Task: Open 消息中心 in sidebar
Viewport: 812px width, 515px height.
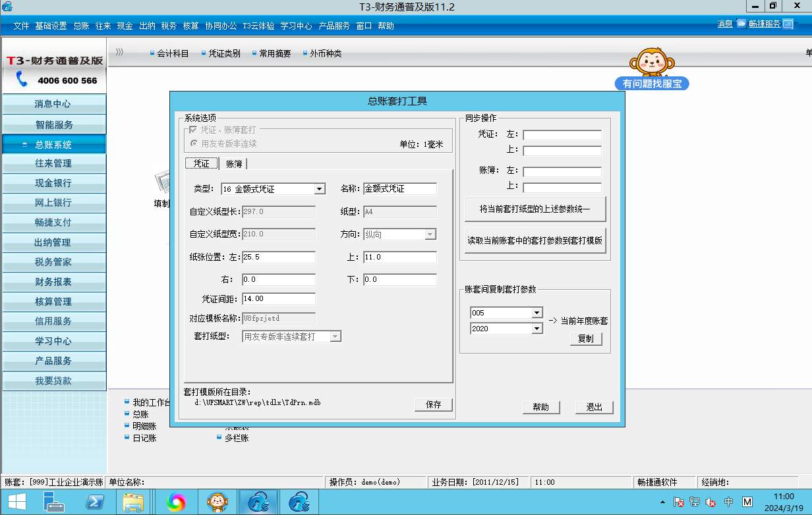Action: pos(53,104)
